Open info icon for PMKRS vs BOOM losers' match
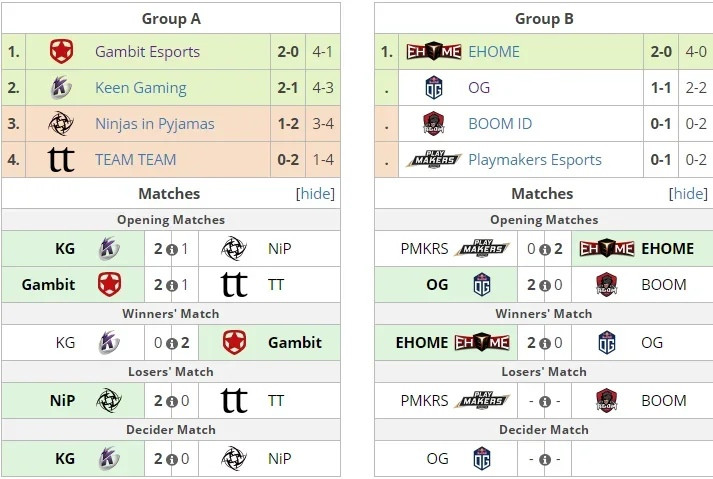This screenshot has height=479, width=713. click(x=545, y=401)
